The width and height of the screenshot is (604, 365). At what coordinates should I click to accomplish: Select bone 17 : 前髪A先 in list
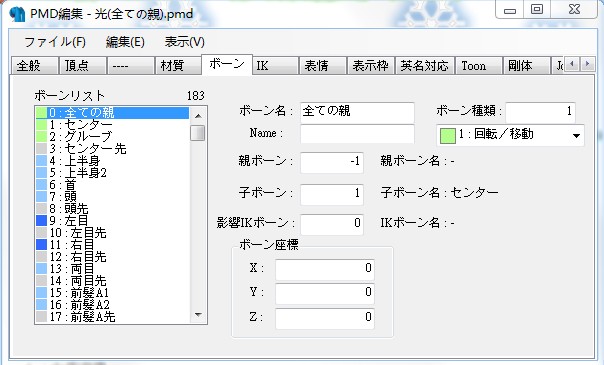[112, 316]
